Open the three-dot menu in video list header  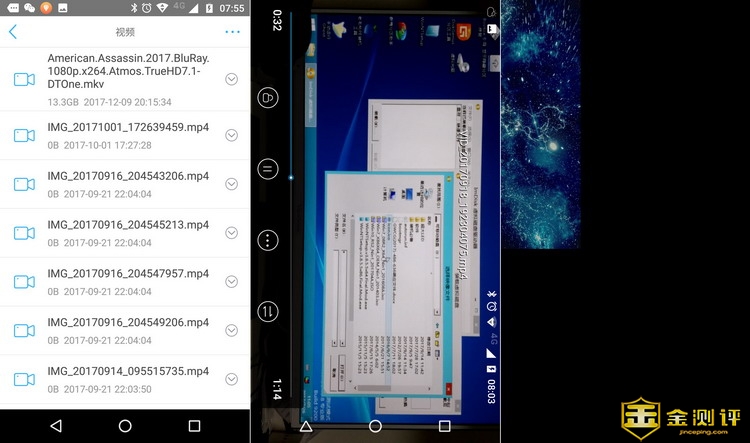(232, 32)
